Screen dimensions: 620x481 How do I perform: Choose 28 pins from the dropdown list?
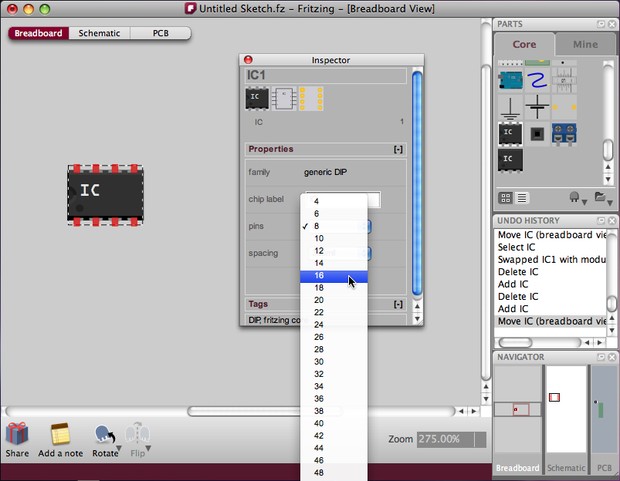point(334,349)
